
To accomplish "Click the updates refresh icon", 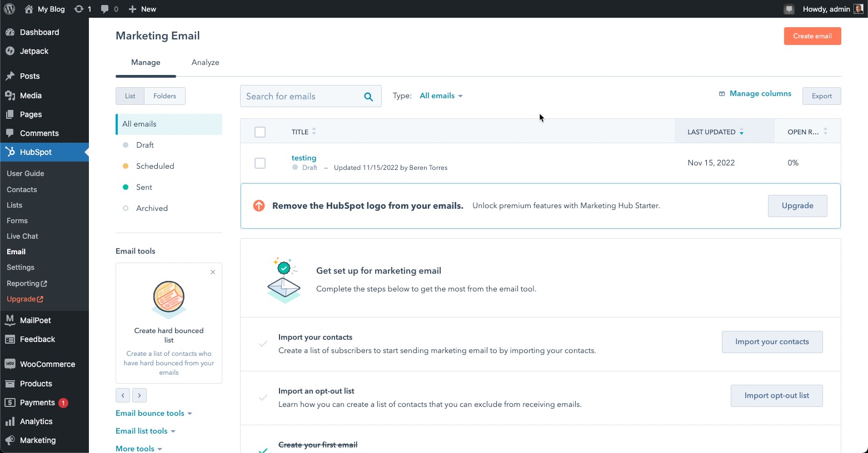I will point(79,9).
